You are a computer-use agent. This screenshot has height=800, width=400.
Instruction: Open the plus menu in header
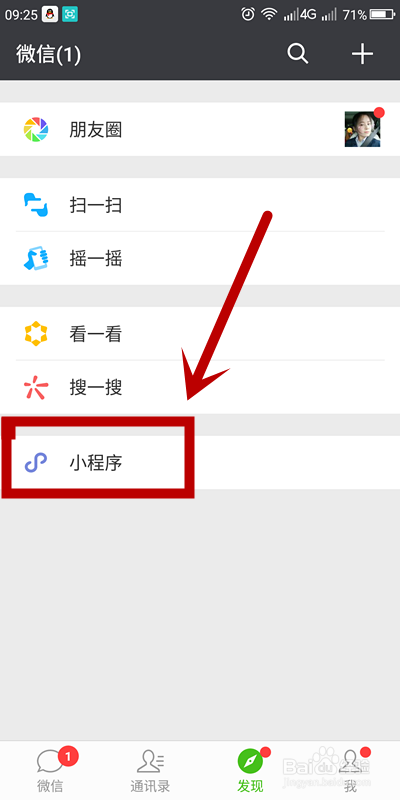tap(362, 53)
